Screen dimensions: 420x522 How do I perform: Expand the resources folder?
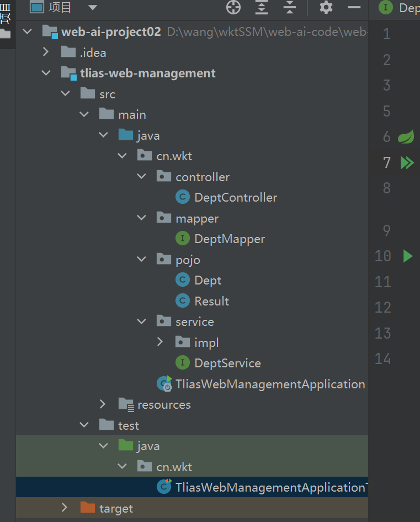click(x=103, y=404)
